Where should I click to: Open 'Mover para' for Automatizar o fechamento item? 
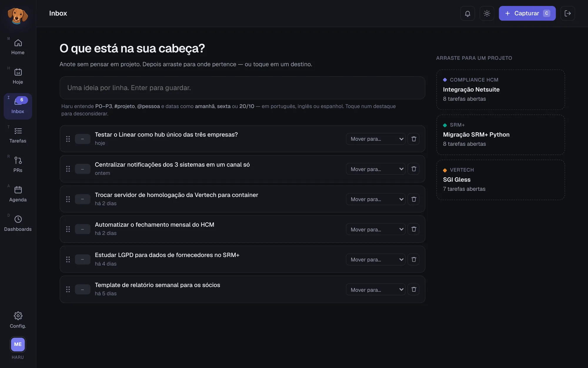point(376,229)
